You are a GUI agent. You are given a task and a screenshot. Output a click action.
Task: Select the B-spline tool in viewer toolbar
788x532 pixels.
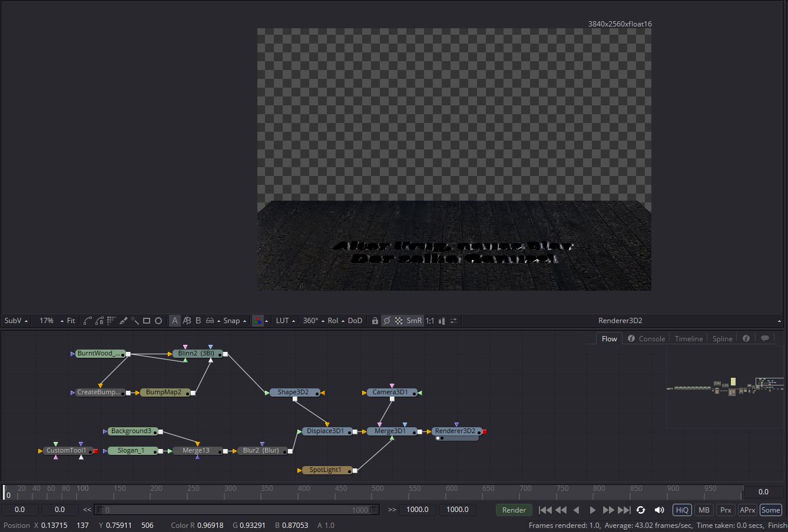(100, 321)
